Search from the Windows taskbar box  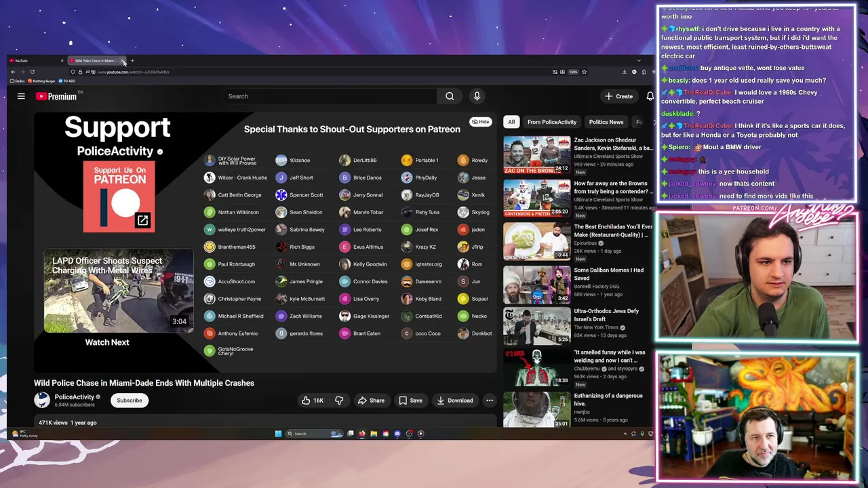pyautogui.click(x=315, y=434)
